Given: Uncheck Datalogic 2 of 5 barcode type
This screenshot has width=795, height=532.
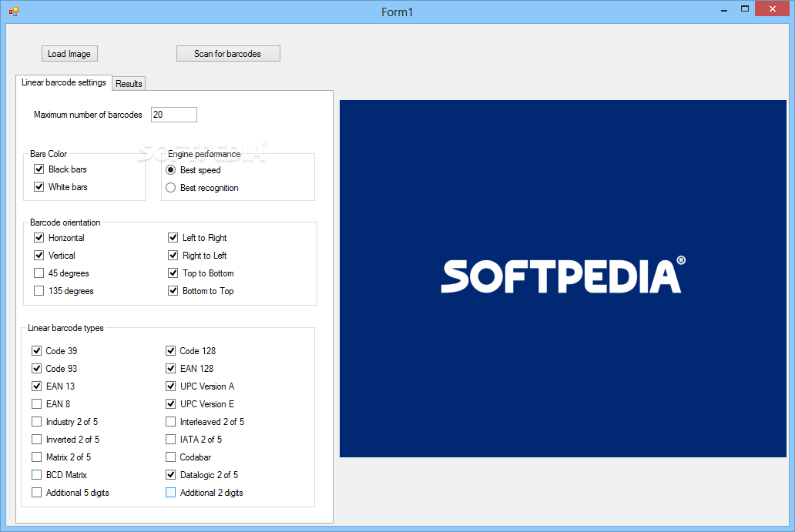Looking at the screenshot, I should point(171,475).
